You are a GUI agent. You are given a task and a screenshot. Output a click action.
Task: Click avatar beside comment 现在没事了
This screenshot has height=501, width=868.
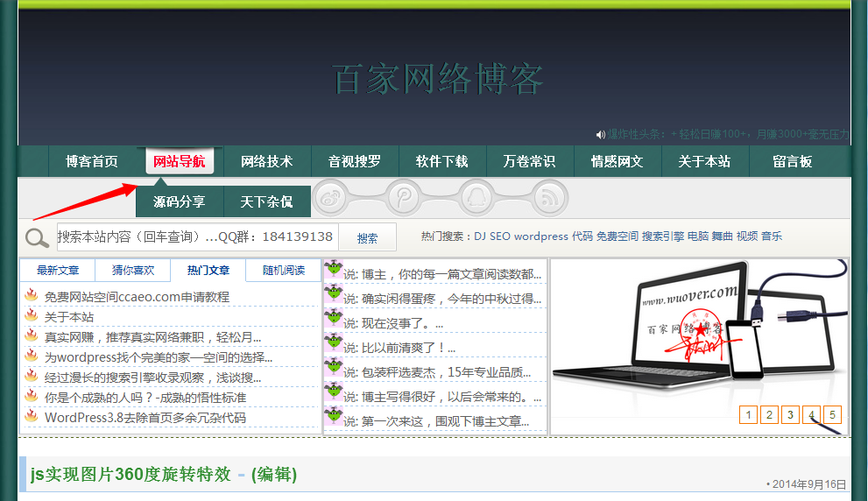[333, 318]
